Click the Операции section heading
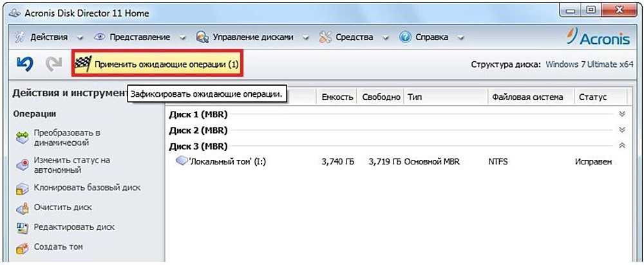The image size is (644, 265). (x=35, y=113)
